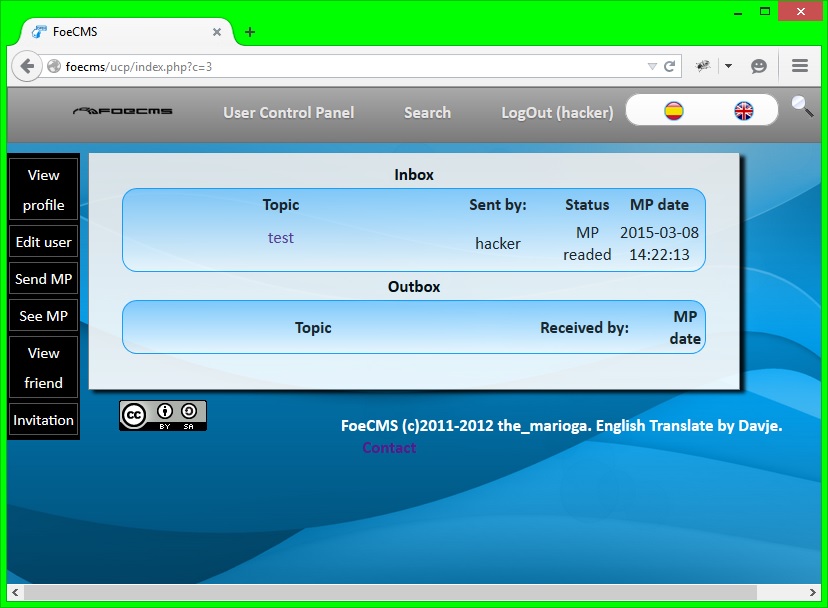Click the date '2015-03-08 14:22:13'
The width and height of the screenshot is (828, 608).
coord(659,244)
